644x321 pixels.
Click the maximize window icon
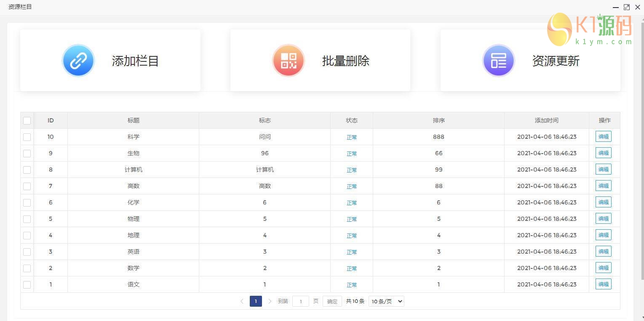click(627, 7)
